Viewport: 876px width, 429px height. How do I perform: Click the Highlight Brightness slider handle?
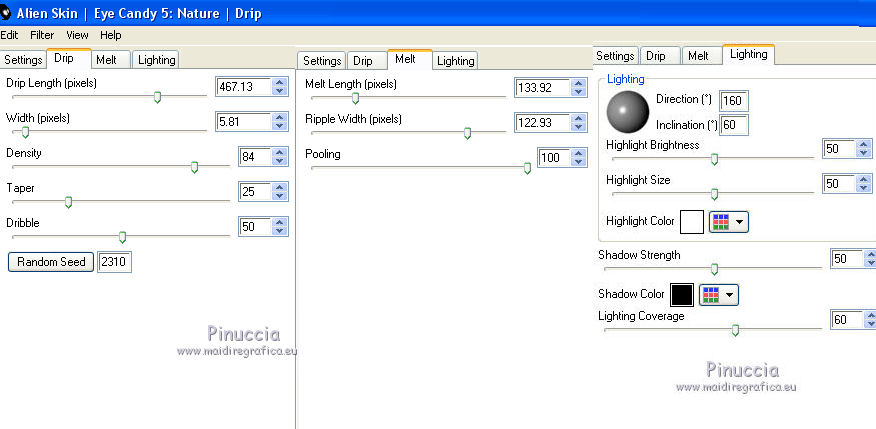click(714, 160)
